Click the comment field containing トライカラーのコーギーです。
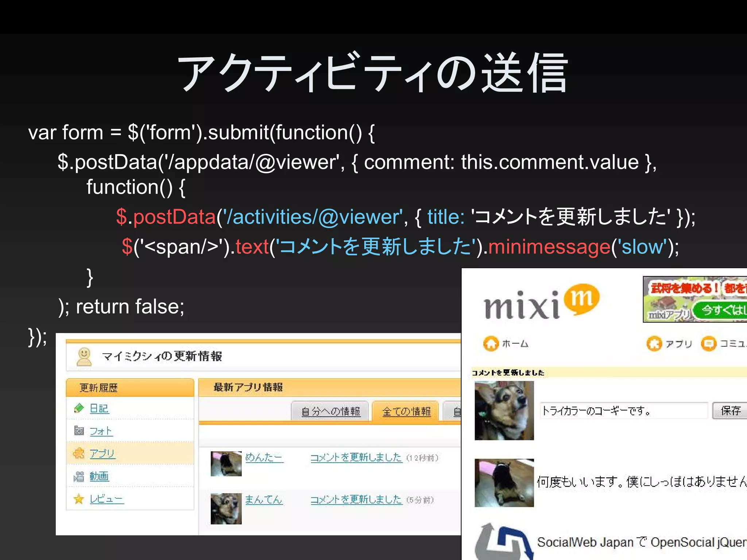The width and height of the screenshot is (747, 560). (624, 411)
